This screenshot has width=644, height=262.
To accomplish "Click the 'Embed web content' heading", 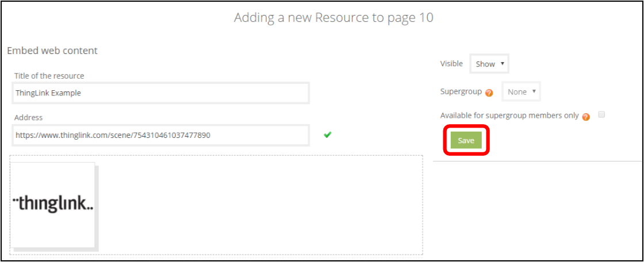I will tap(52, 51).
